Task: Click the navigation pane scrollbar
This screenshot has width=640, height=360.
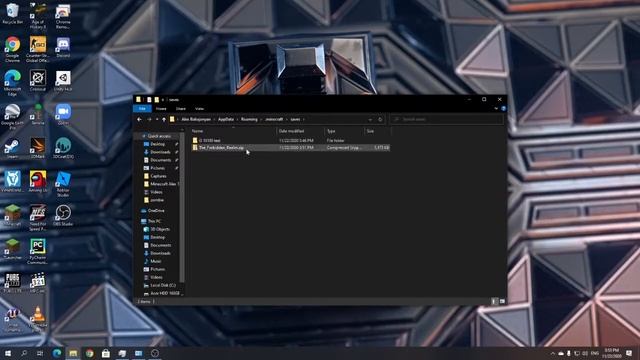Action: (182, 207)
